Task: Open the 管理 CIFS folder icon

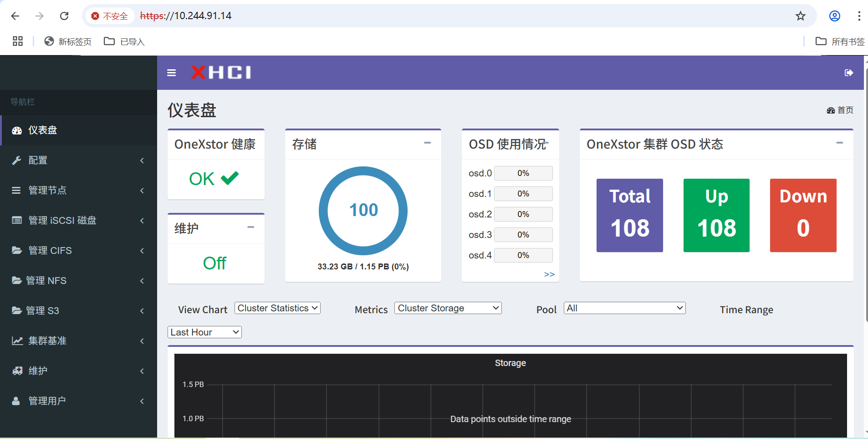Action: (x=17, y=250)
